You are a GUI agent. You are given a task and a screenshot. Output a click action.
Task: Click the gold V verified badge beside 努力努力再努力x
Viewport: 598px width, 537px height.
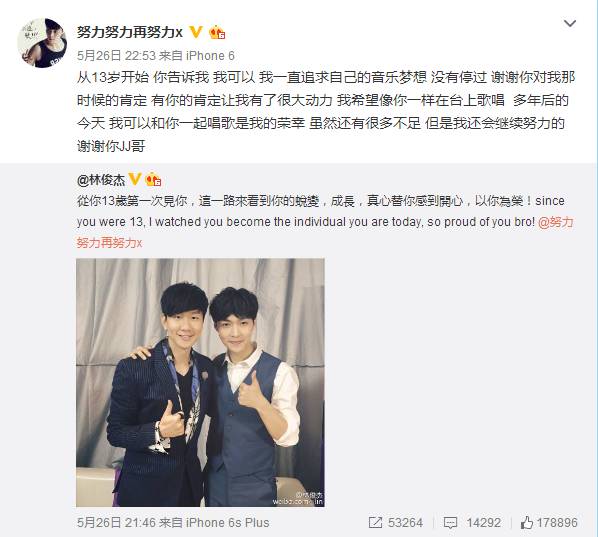[196, 32]
